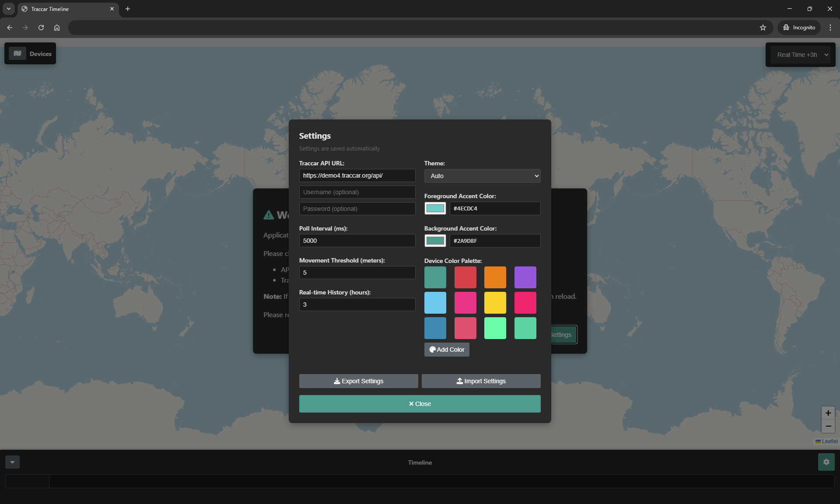Go to browser home icon
Viewport: 840px width, 504px height.
(x=57, y=28)
